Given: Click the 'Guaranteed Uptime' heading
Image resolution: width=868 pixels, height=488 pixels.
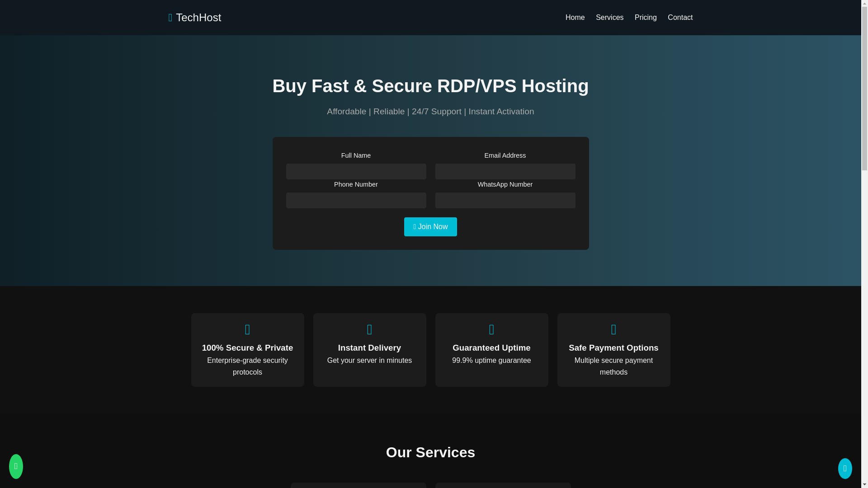Looking at the screenshot, I should coord(491,348).
